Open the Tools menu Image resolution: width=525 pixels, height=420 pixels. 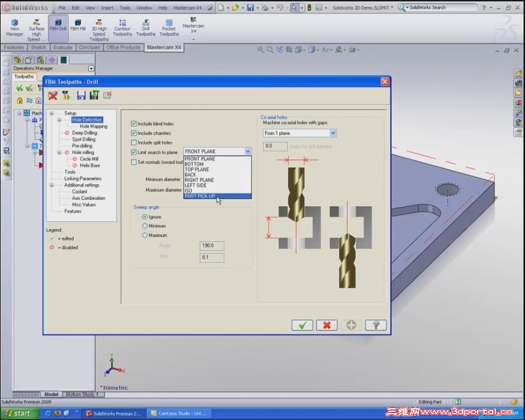pos(124,8)
